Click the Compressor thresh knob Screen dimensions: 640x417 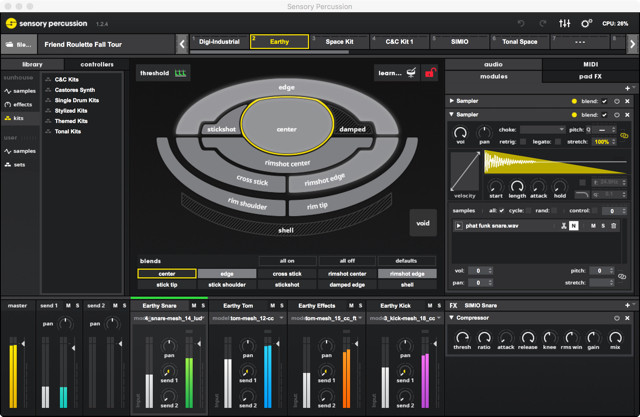462,337
